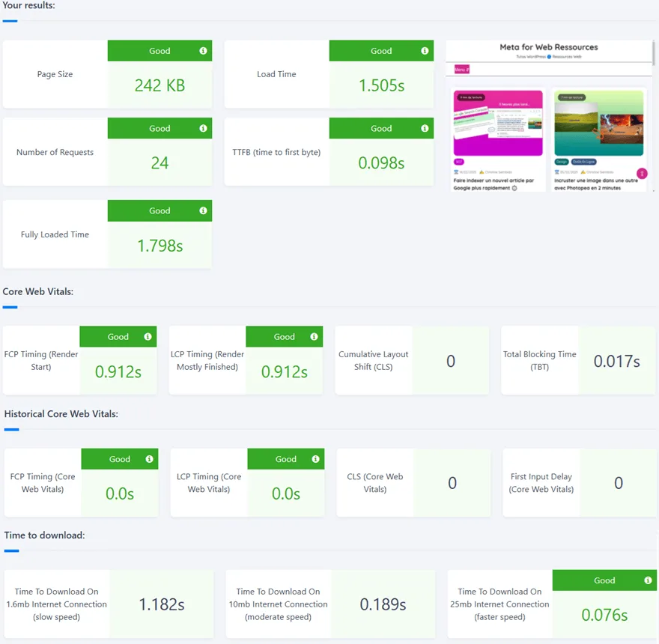Screen dimensions: 659x644
Task: Open the FCP Timing (Render Start) info icon
Action: [147, 336]
